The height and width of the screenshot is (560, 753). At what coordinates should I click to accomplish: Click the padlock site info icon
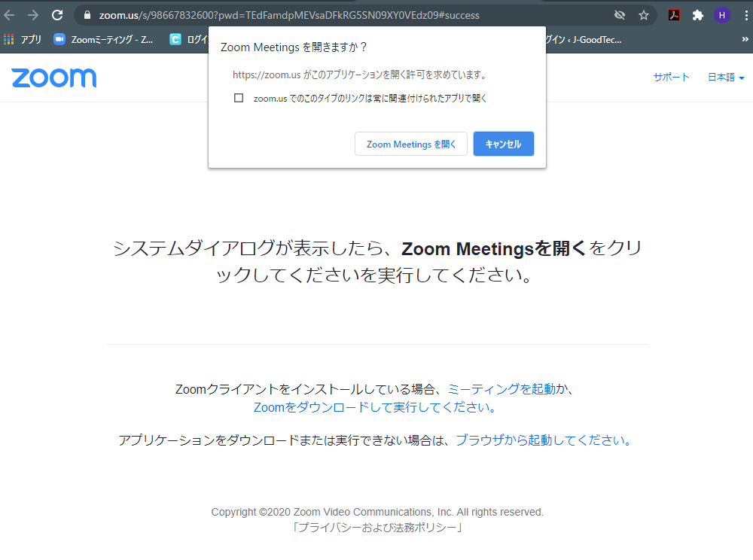pos(87,15)
